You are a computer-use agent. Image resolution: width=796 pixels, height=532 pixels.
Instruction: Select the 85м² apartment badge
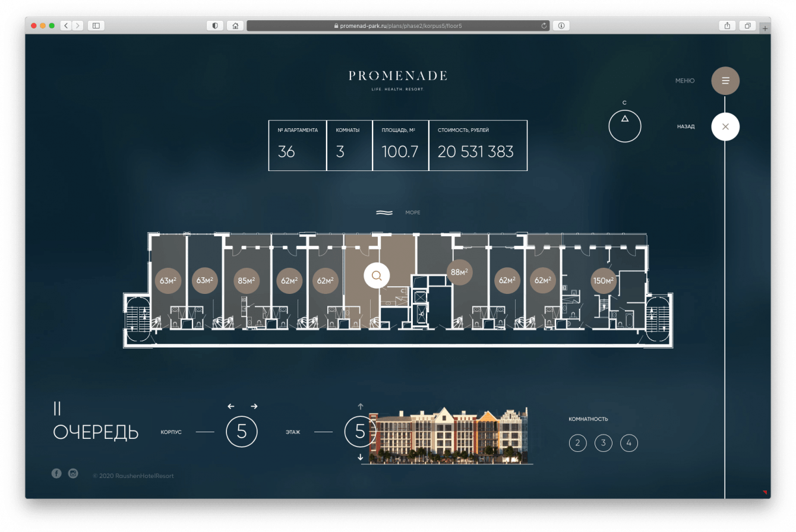[247, 280]
